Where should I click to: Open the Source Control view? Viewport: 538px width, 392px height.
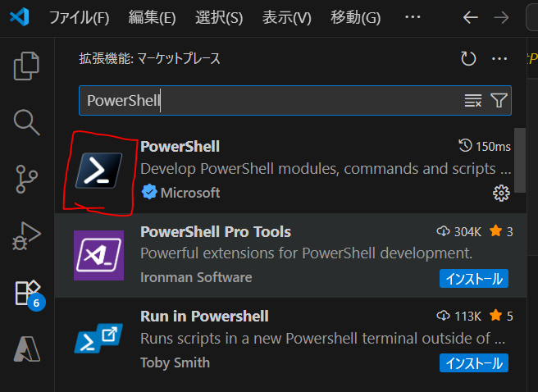tap(27, 178)
